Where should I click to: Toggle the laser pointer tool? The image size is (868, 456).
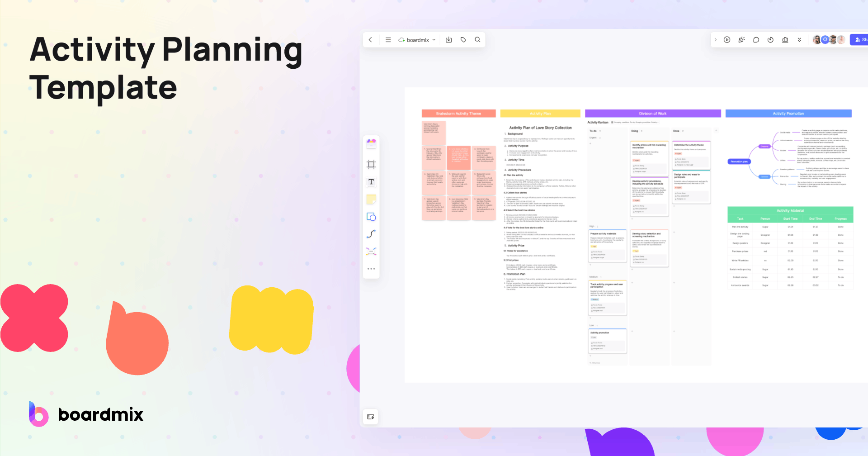(x=741, y=39)
